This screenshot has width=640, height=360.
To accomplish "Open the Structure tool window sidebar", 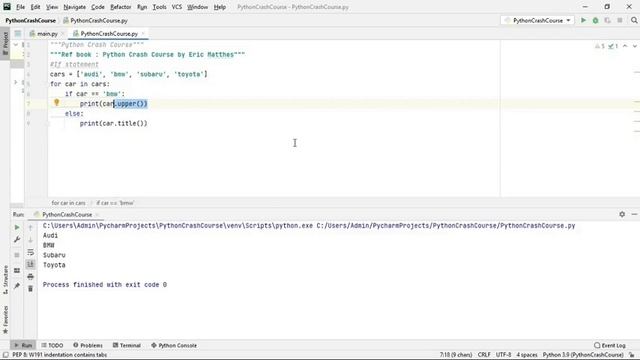I will click(x=5, y=280).
